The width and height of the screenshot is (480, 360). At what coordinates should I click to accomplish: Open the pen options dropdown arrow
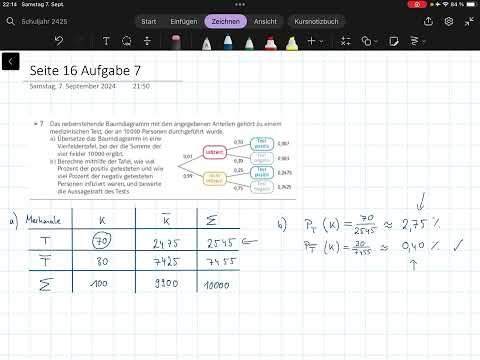tap(321, 42)
